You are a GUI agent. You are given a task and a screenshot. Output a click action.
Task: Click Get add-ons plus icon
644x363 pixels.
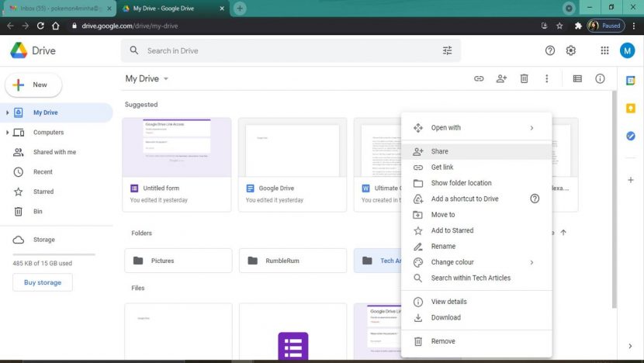631,180
